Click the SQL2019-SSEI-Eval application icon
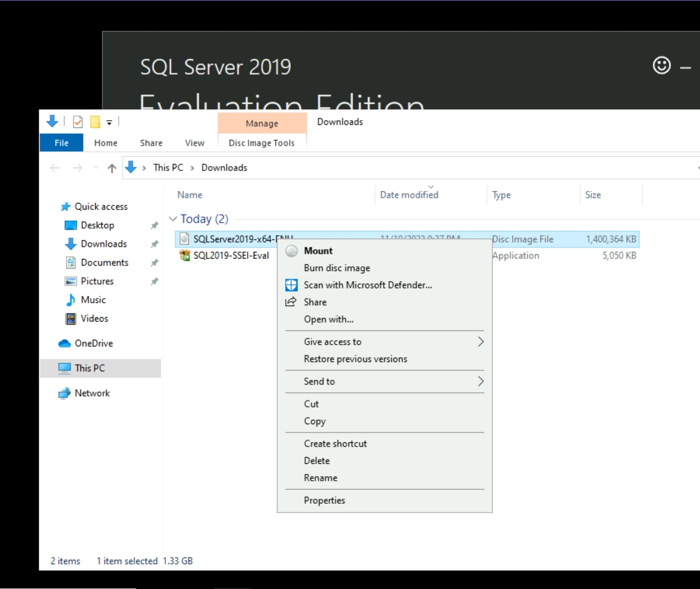Screen dimensions: 700x589 click(x=184, y=256)
